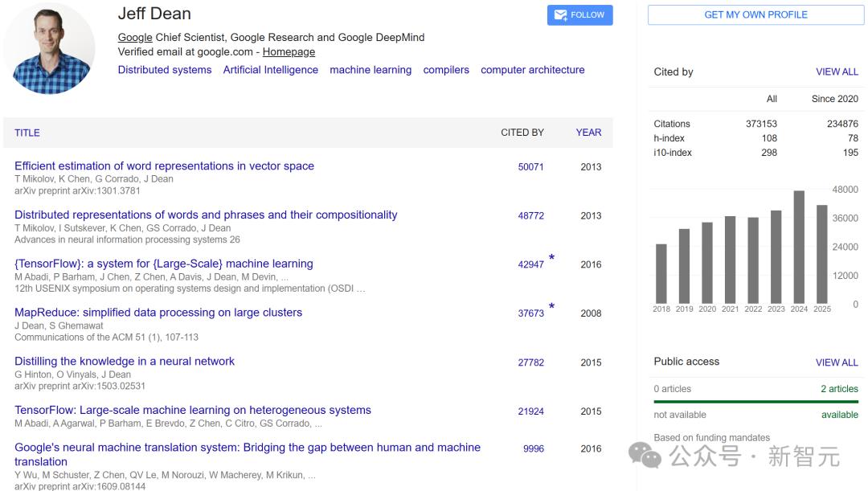Click the 2024 citations bar in chart
This screenshot has height=491, width=868.
[799, 247]
